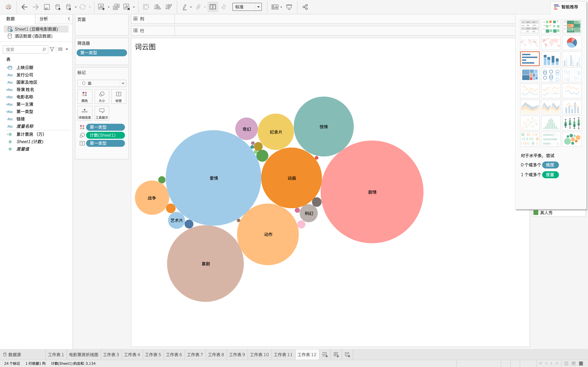Collapse the data side pane chevron
Screen dimensions: 588x367
[69, 19]
